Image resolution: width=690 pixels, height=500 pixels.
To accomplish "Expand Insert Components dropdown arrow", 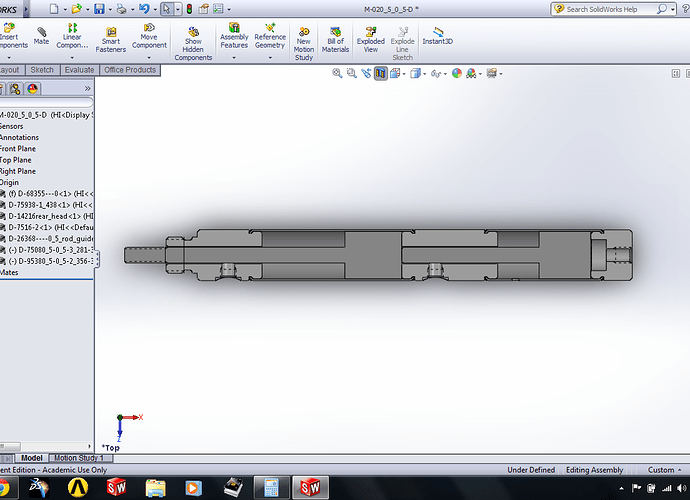I will click(x=9, y=58).
